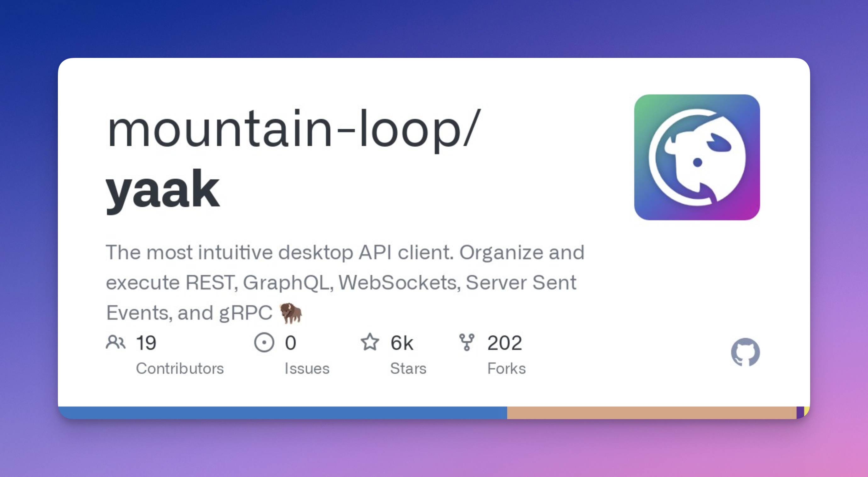
Task: Click the 19 contributors count
Action: point(146,343)
